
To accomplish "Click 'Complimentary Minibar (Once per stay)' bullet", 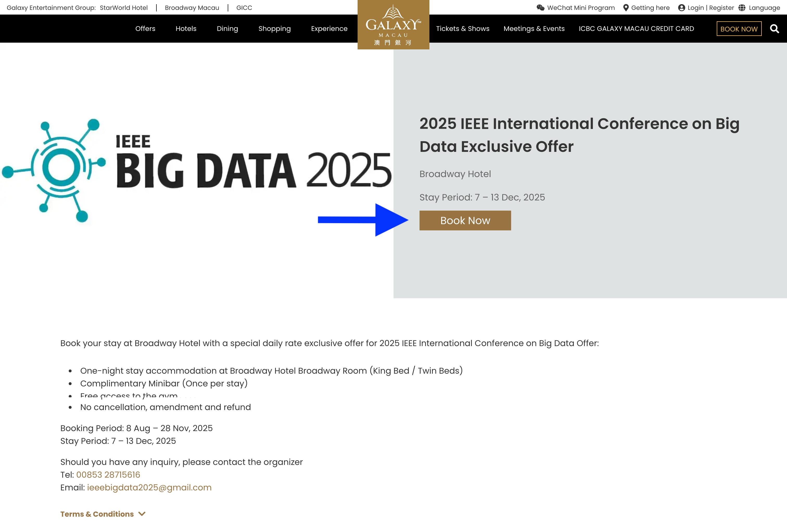I will pyautogui.click(x=164, y=384).
